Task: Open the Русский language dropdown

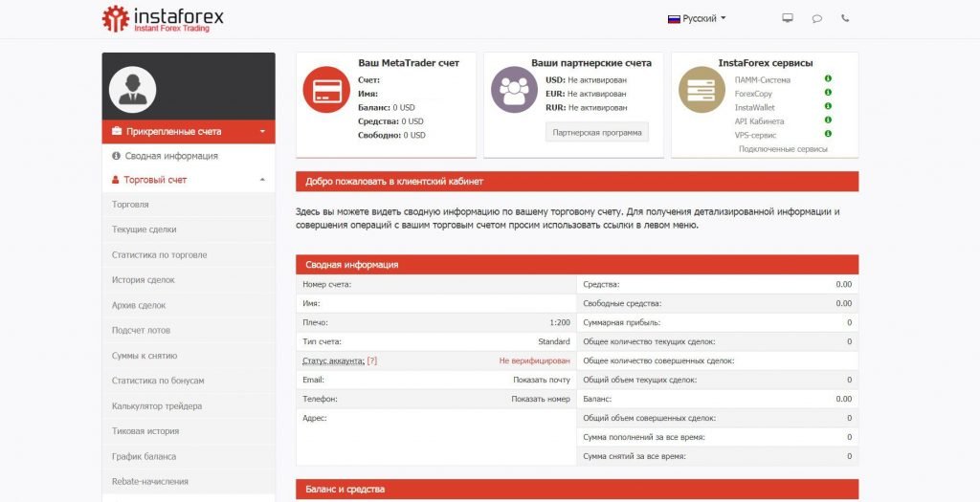Action: (x=697, y=18)
